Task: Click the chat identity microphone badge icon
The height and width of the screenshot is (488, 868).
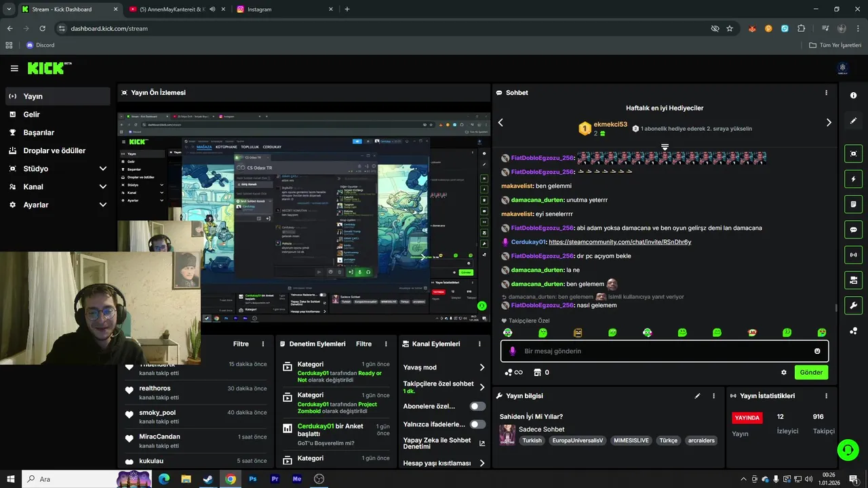Action: click(x=512, y=351)
